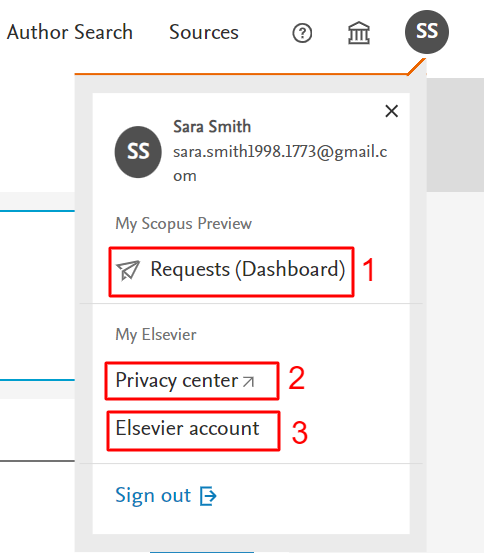The width and height of the screenshot is (484, 553).
Task: Click the SS avatar in the header
Action: [x=427, y=32]
